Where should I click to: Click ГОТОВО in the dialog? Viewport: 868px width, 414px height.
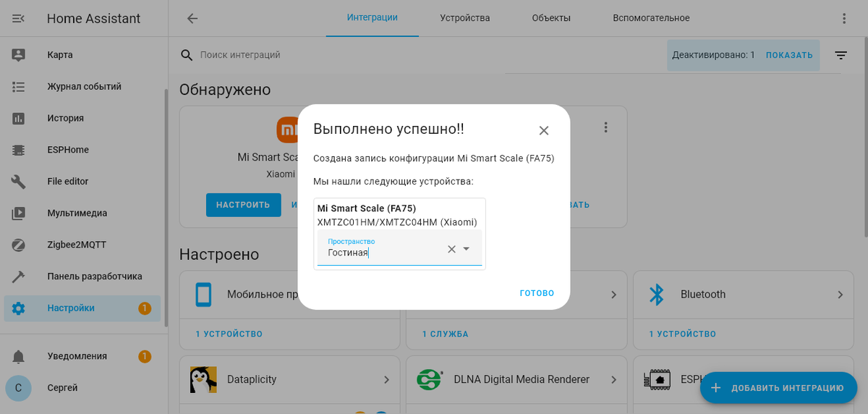click(537, 293)
